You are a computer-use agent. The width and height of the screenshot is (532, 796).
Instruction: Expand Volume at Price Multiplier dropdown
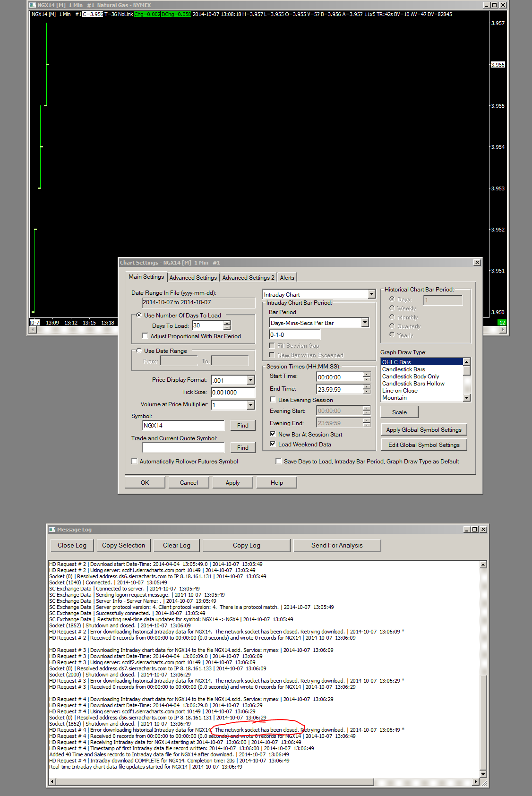[251, 405]
